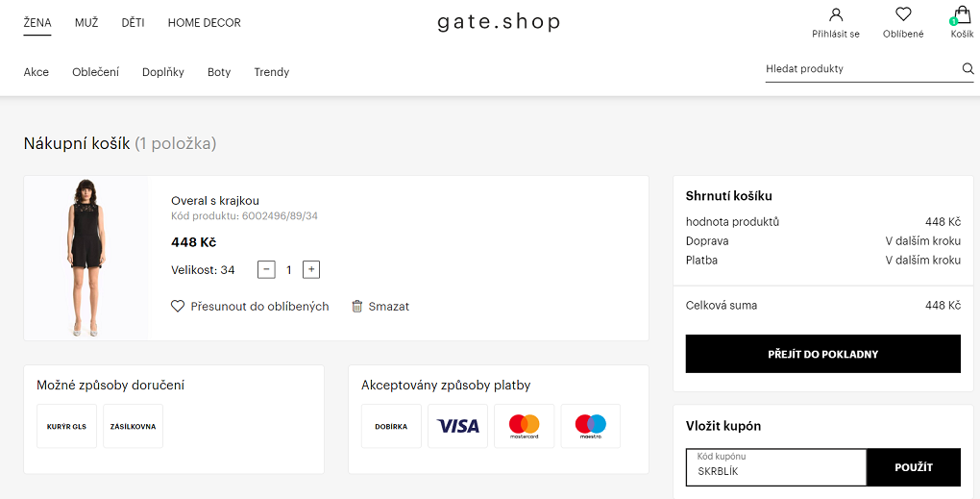Select the Mastercard payment logo
Image resolution: width=980 pixels, height=499 pixels.
coord(524,426)
